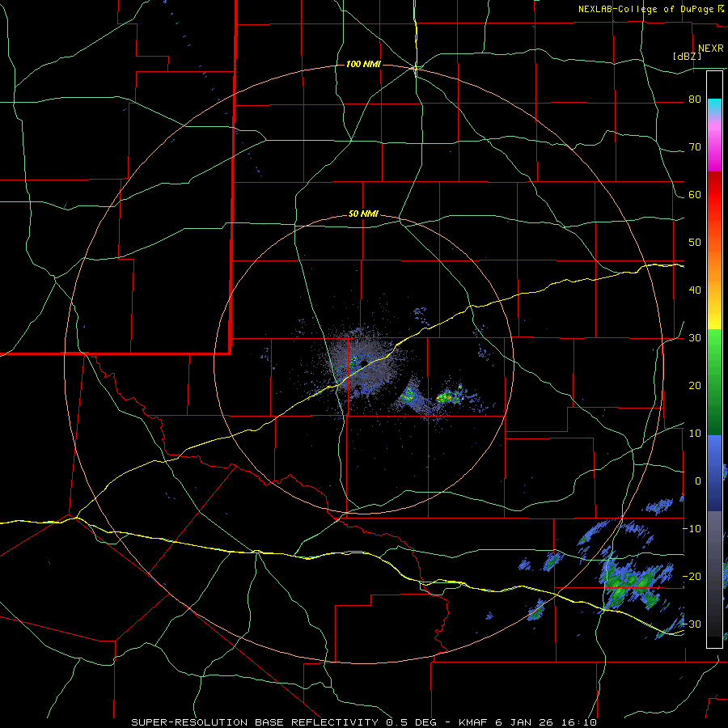
Task: Click the 100 NMI range ring label
Action: pos(363,64)
